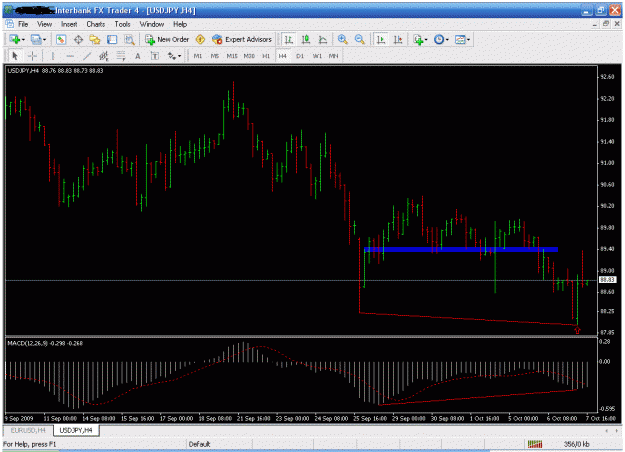625x452 pixels.
Task: Toggle Auto Scroll chart option
Action: 381,39
